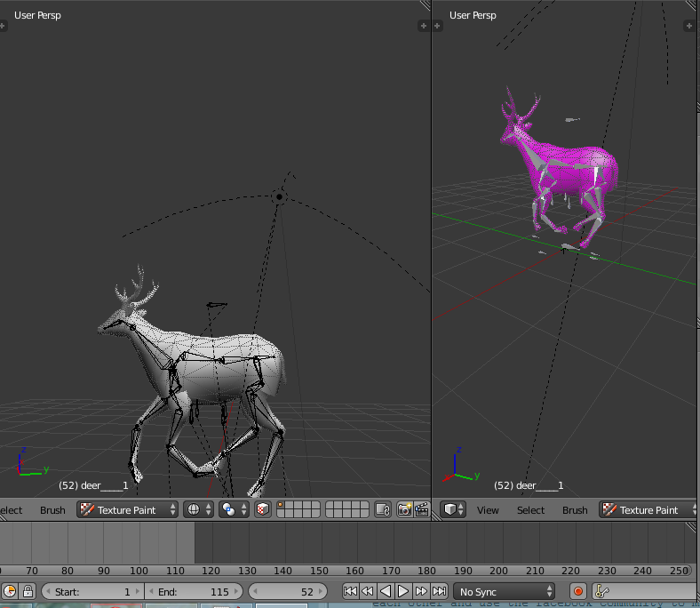Decrease End frame with its left arrow
This screenshot has width=700, height=608.
[151, 591]
